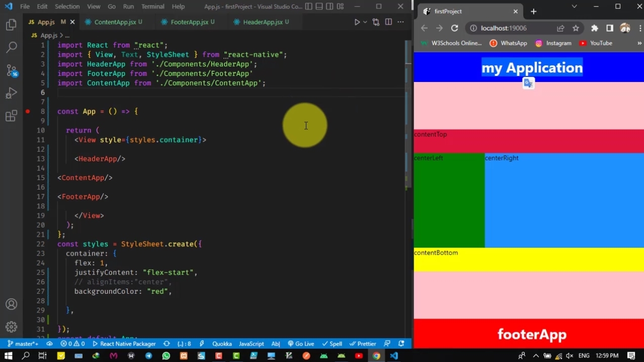Toggle the primary side bar layout button
644x362 pixels.
(x=308, y=7)
